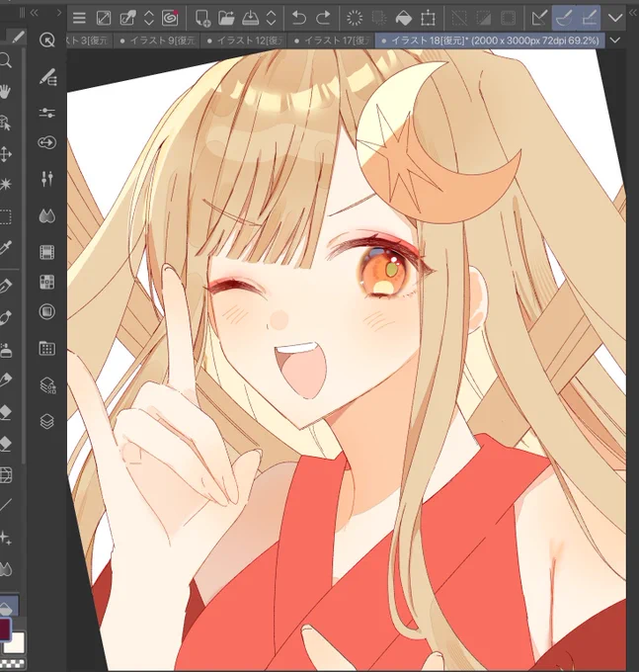Open the circled square icon in the sidebar

46,311
